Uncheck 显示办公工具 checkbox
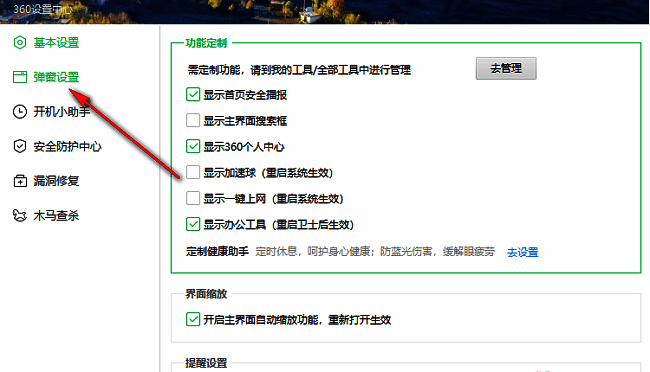650x372 pixels. click(193, 224)
